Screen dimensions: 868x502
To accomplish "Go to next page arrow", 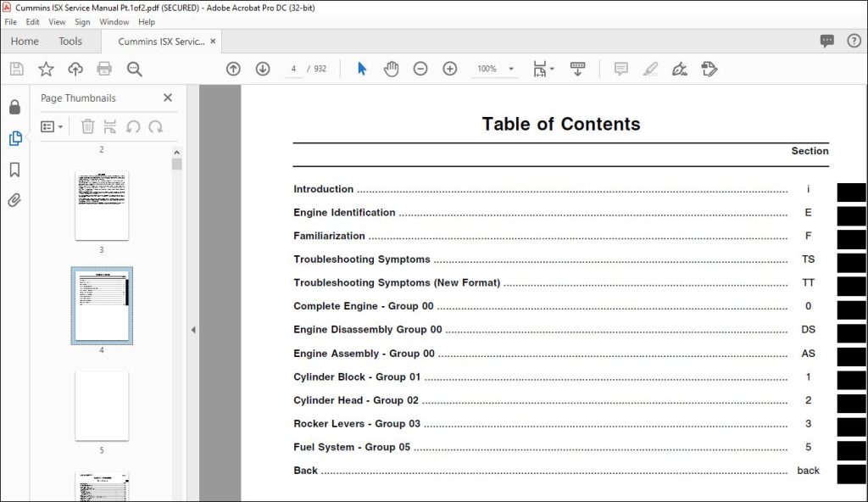I will pyautogui.click(x=263, y=69).
